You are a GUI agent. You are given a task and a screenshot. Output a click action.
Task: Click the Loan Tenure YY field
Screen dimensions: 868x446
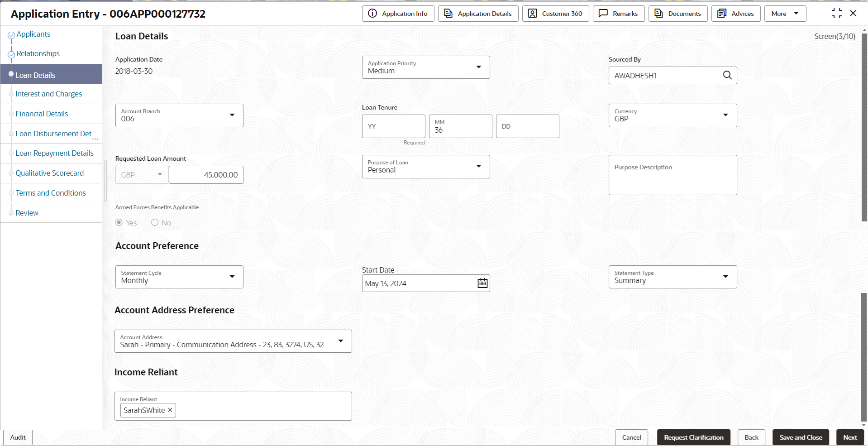tap(393, 126)
